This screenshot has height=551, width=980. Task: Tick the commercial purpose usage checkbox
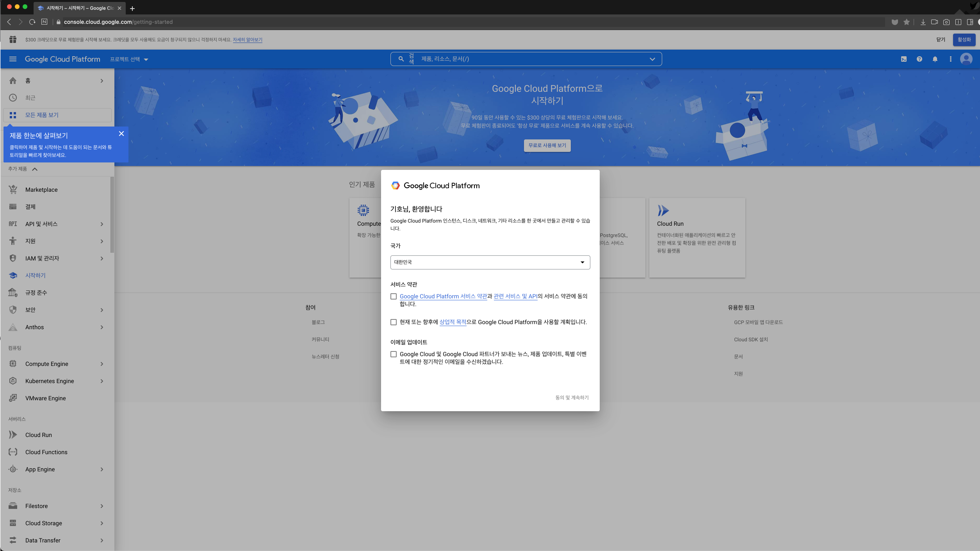pyautogui.click(x=394, y=322)
